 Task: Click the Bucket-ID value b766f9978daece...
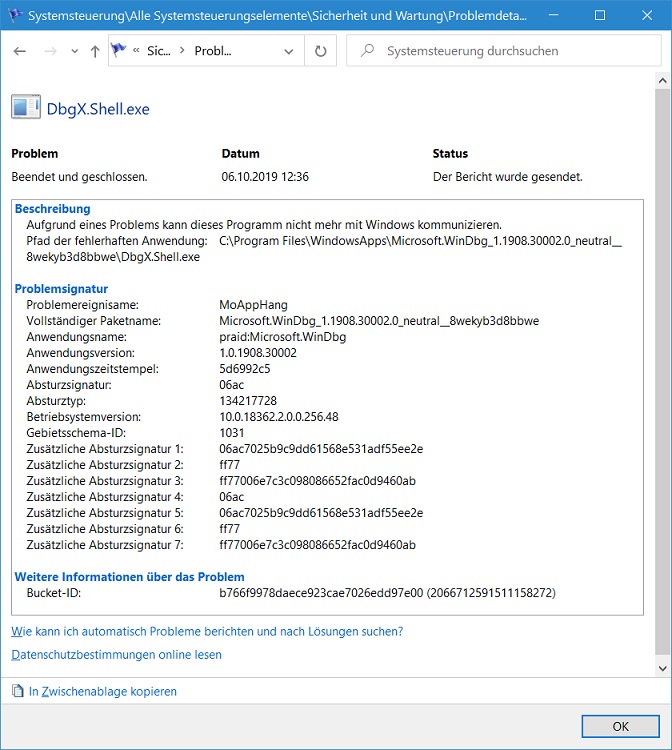[387, 593]
